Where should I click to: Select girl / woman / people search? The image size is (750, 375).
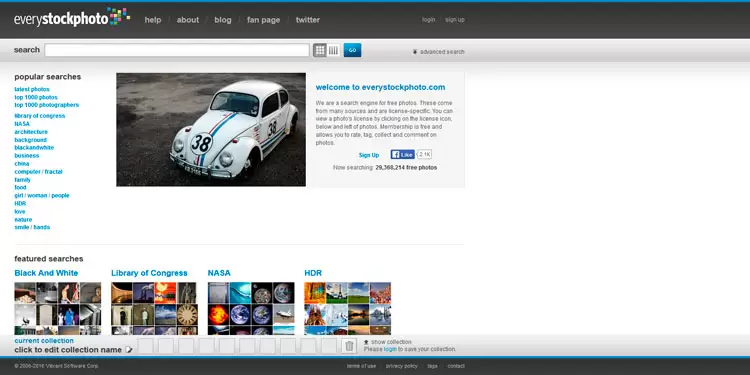pyautogui.click(x=42, y=196)
